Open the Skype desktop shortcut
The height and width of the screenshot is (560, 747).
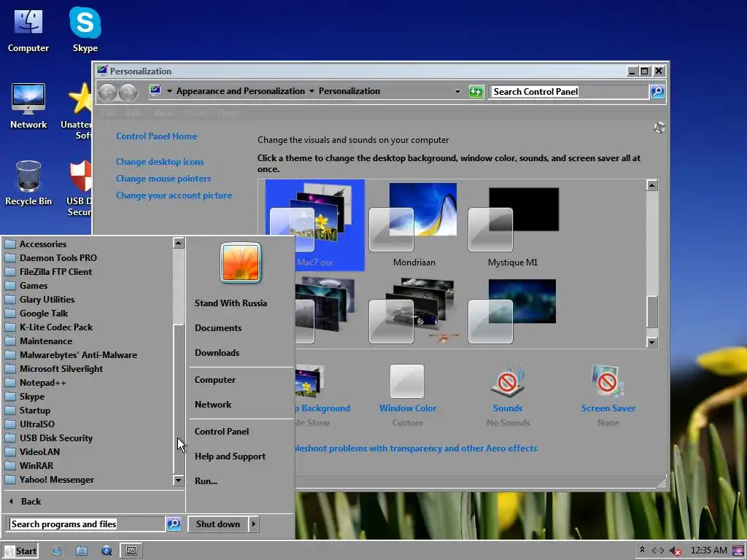pyautogui.click(x=85, y=30)
